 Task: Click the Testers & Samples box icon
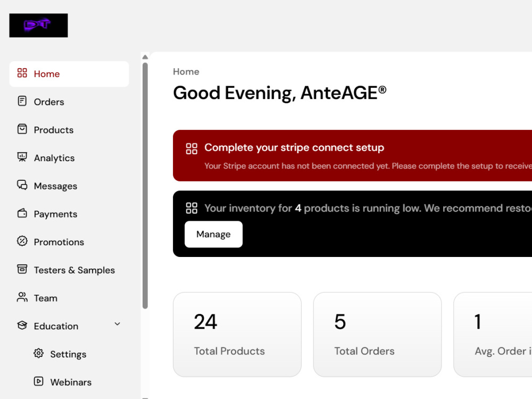pos(22,269)
